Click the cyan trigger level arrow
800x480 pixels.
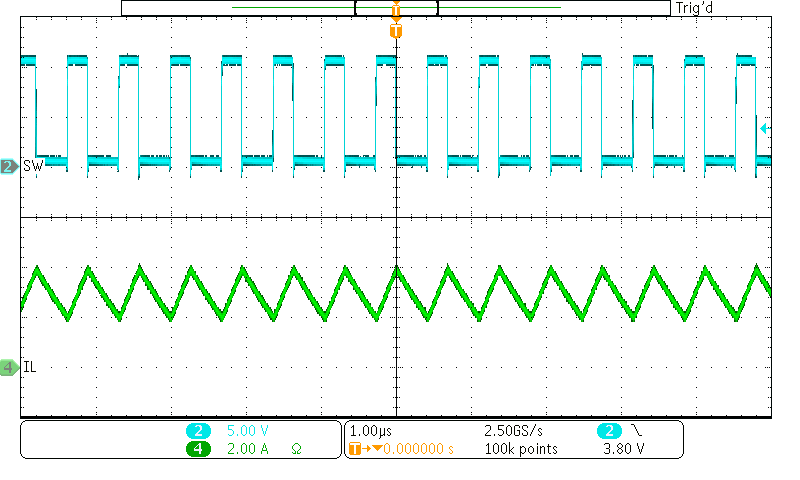(765, 128)
